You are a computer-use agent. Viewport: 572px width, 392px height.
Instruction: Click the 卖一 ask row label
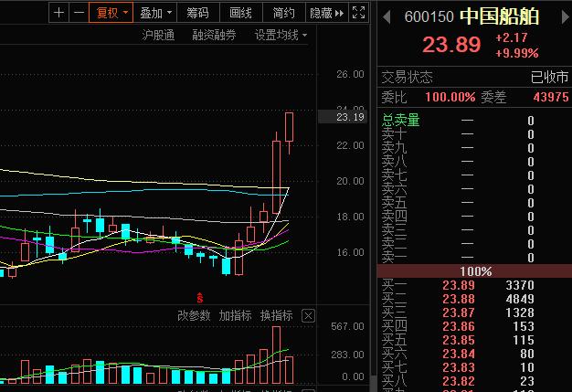(x=395, y=258)
